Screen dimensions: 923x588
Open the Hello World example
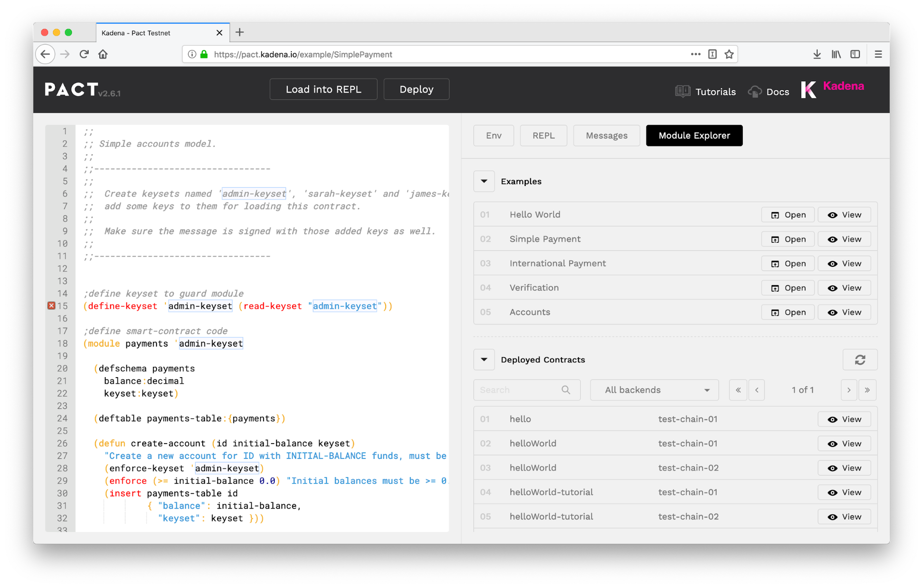[788, 215]
